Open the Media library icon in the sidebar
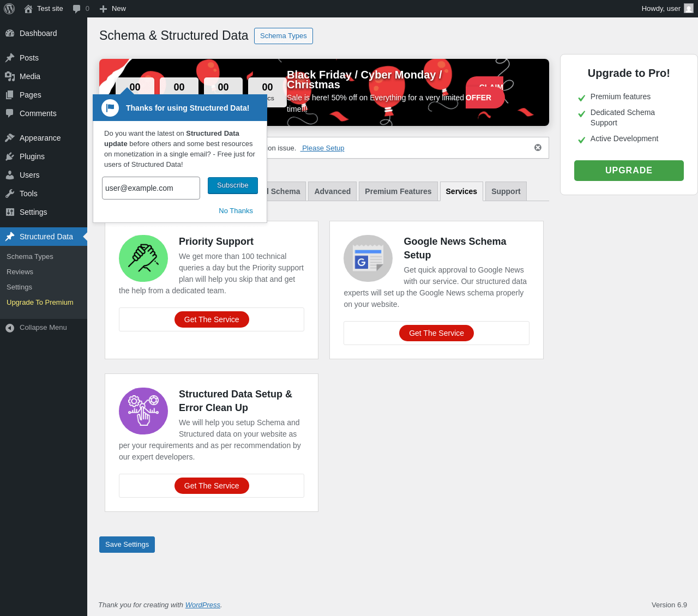 tap(10, 76)
